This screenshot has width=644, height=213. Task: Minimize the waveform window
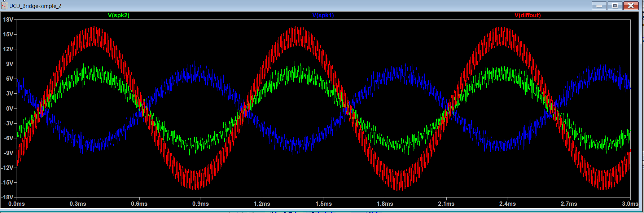click(x=599, y=5)
